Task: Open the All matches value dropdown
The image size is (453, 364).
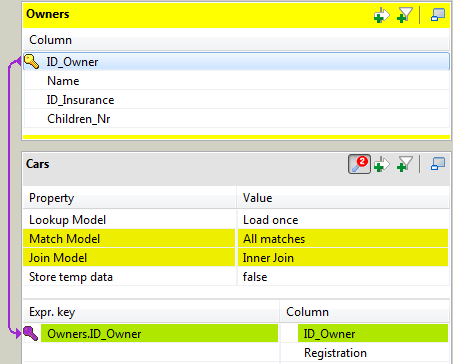Action: click(343, 239)
